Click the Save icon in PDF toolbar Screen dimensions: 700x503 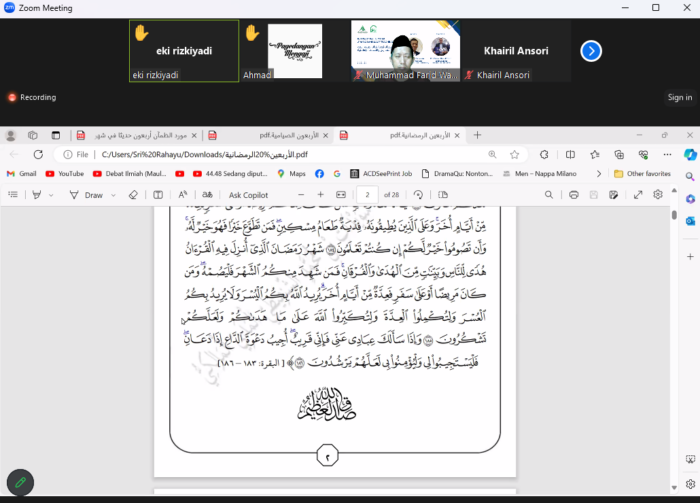click(x=594, y=195)
